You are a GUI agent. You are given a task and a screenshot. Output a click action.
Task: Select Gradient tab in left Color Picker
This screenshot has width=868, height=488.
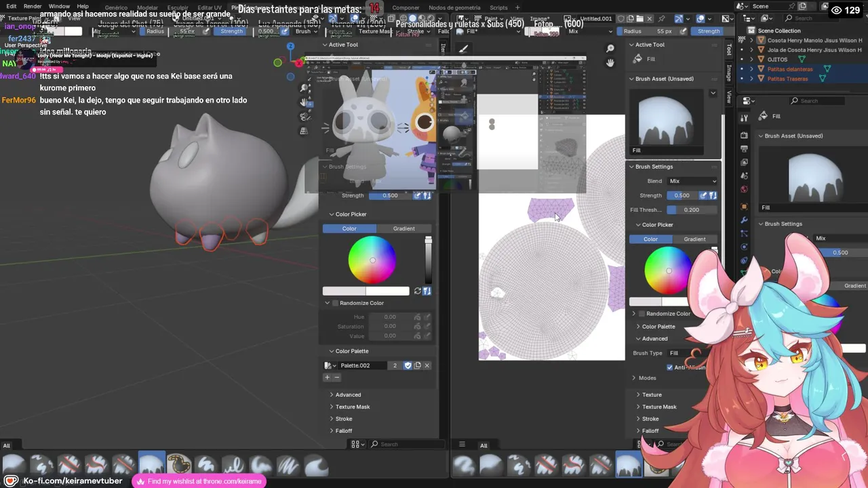click(403, 228)
